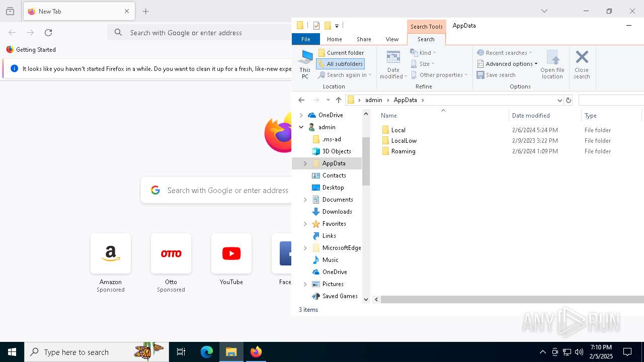The image size is (644, 362).
Task: Expand the OneDrive tree node
Action: pos(301,115)
